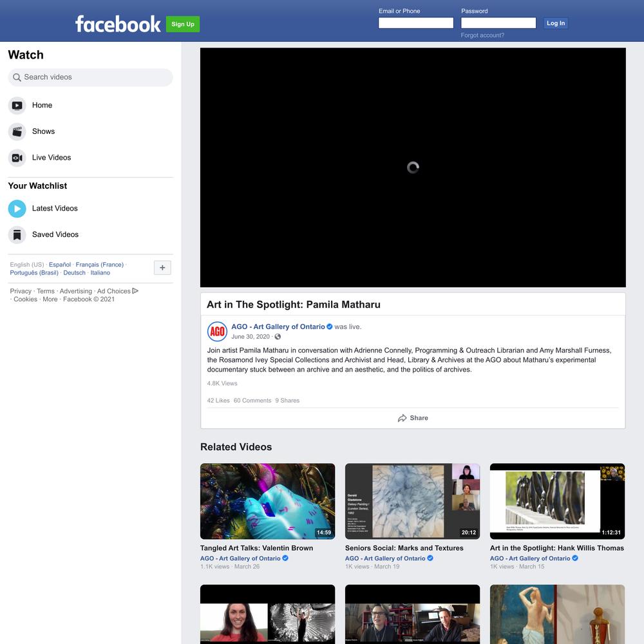Open AGO link under Hank Willis Thomas video

tap(530, 558)
